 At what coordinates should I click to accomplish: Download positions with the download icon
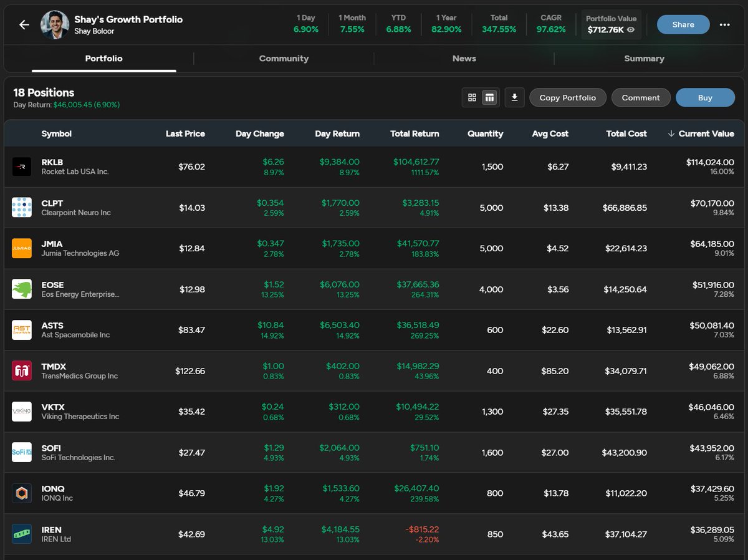coord(514,97)
